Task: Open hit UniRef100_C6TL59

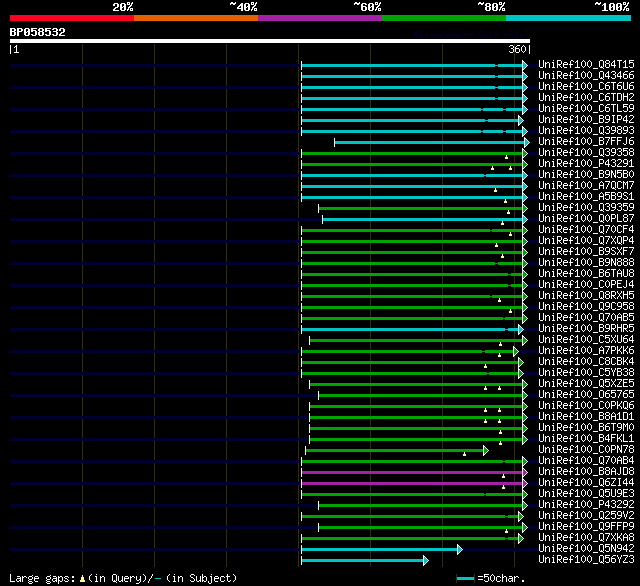Action: pos(586,109)
